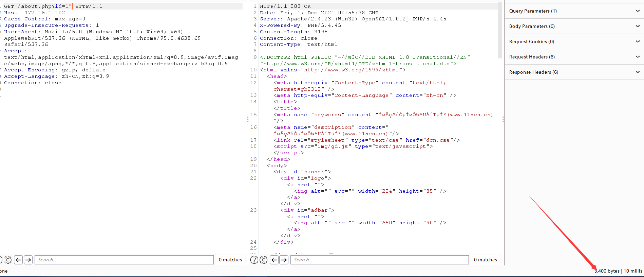Click the meta "Content-Language" line
Image resolution: width=644 pixels, height=277 pixels.
[365, 96]
